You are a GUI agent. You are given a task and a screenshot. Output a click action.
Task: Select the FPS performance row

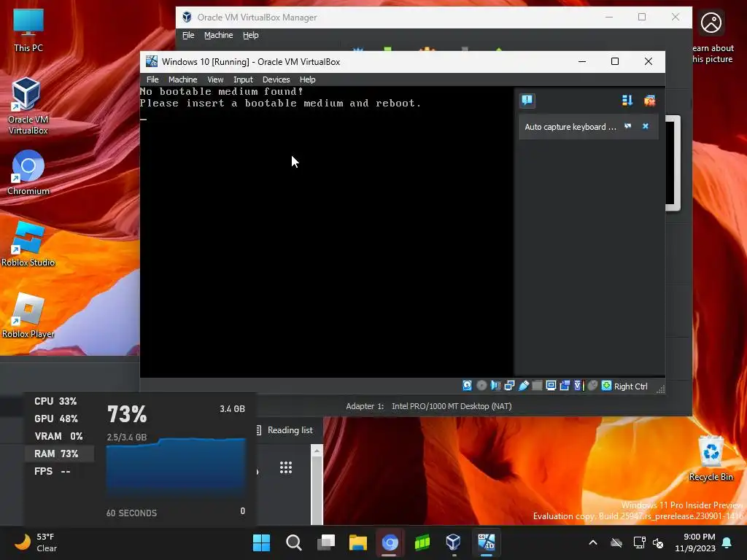tap(59, 472)
